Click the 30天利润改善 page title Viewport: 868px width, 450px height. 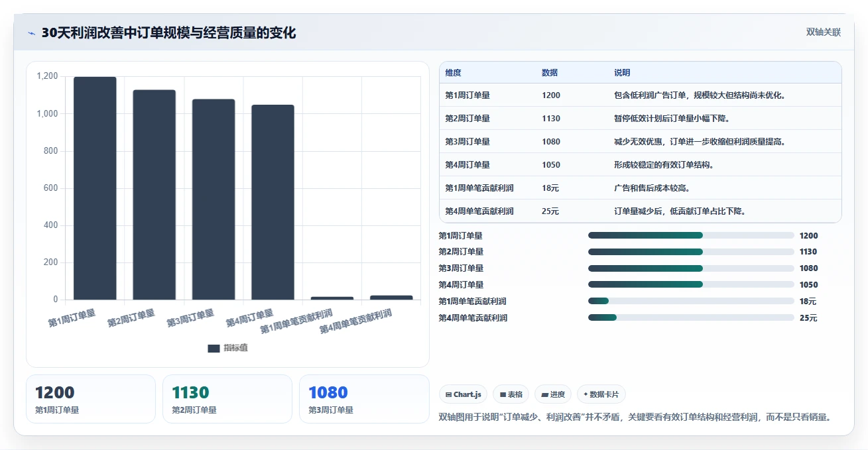168,33
